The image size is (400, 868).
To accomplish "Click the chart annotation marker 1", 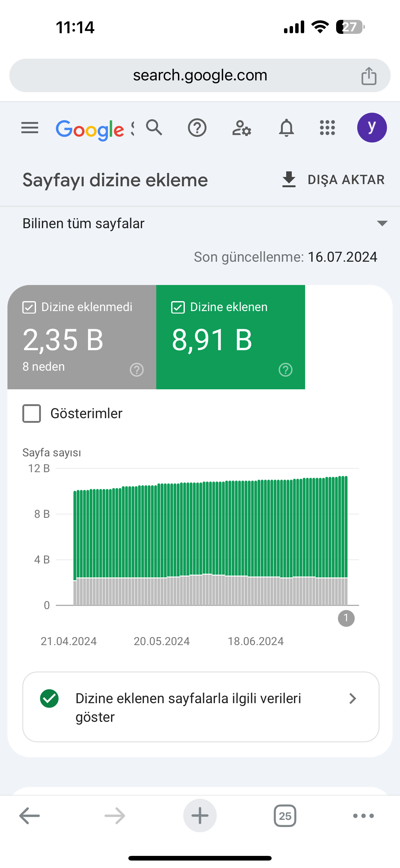I will [346, 618].
